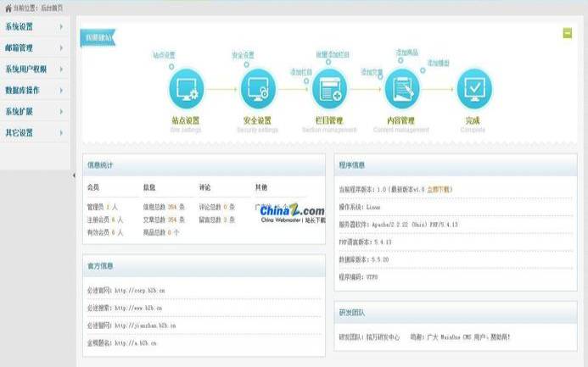Open the 栏目管理 section management icon

click(x=330, y=89)
